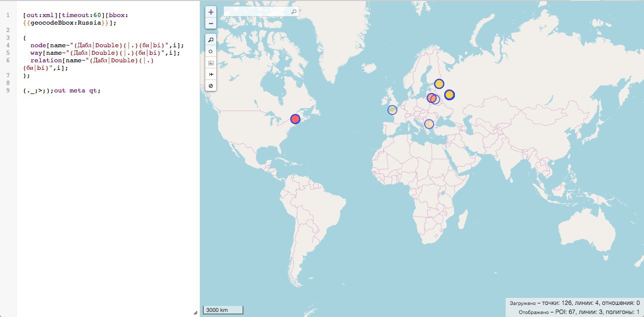The height and width of the screenshot is (317, 644).
Task: Grab the editor resize handle corner
Action: click(195, 312)
